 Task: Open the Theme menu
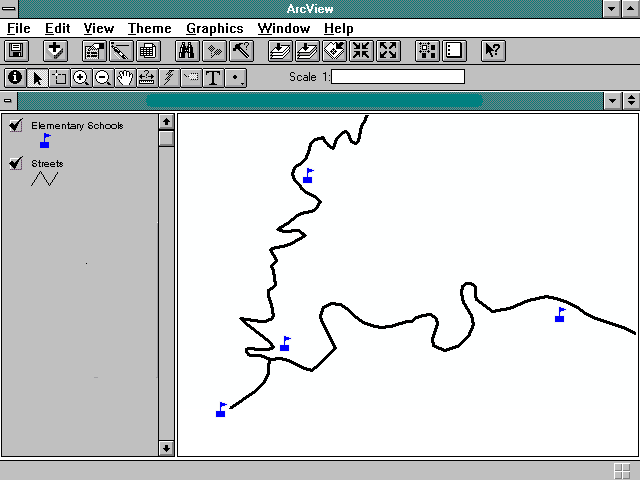point(149,29)
